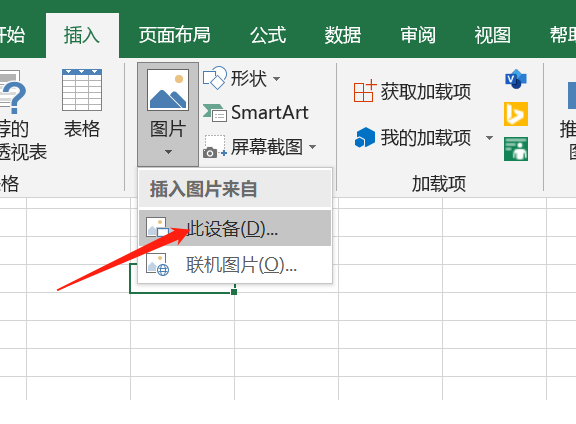Open the 插入 ribbon tab
576x424 pixels.
tap(82, 36)
